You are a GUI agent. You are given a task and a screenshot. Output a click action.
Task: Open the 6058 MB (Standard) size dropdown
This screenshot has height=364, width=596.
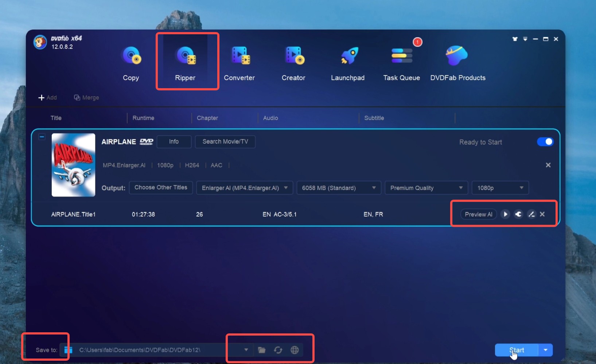(339, 188)
